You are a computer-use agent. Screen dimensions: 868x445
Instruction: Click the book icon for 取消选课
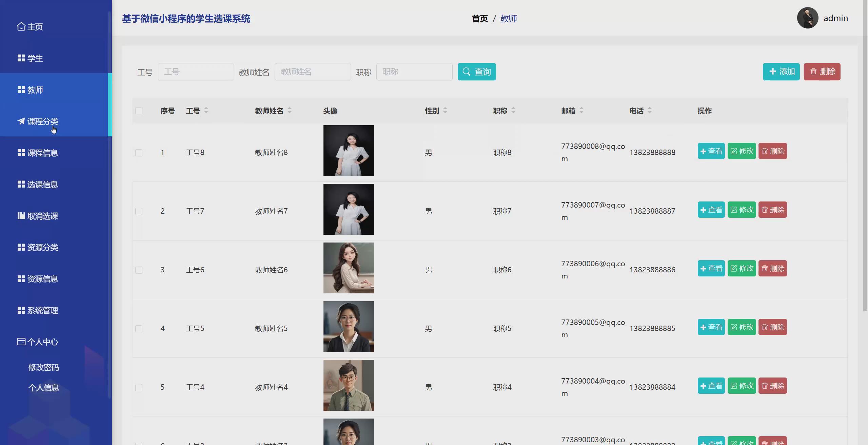[x=21, y=216]
